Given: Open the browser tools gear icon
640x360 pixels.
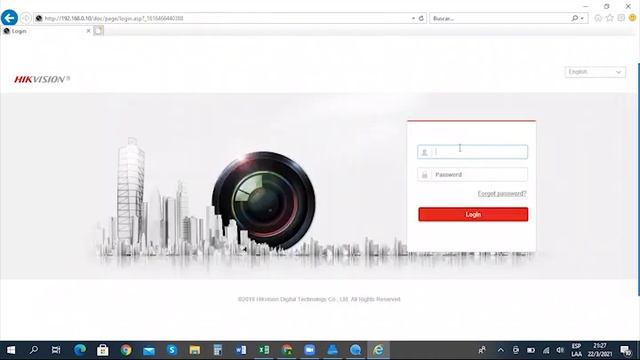Looking at the screenshot, I should tap(621, 18).
